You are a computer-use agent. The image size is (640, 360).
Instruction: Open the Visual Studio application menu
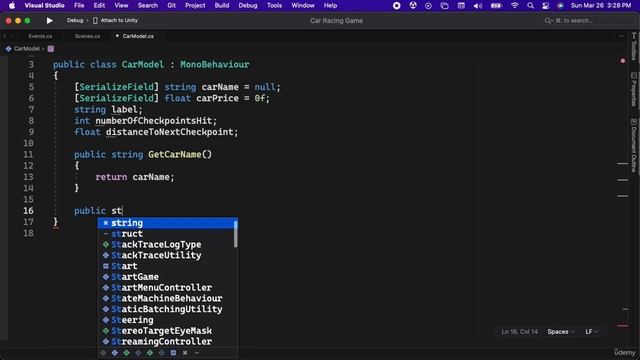(x=44, y=5)
